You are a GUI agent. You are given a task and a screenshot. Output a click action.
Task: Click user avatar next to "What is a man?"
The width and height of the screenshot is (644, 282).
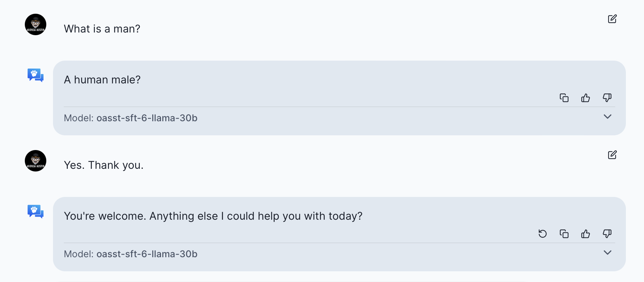tap(36, 24)
